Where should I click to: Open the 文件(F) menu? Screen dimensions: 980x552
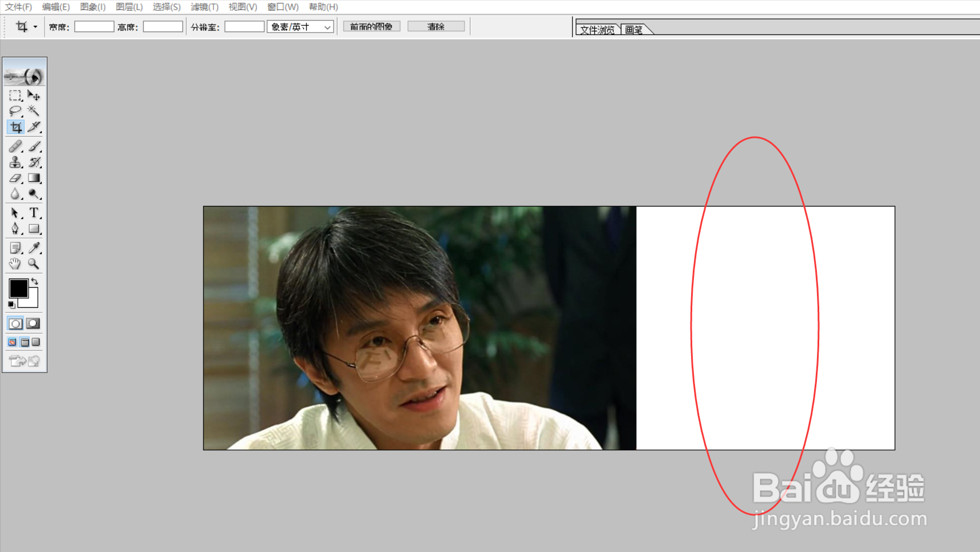[x=18, y=7]
